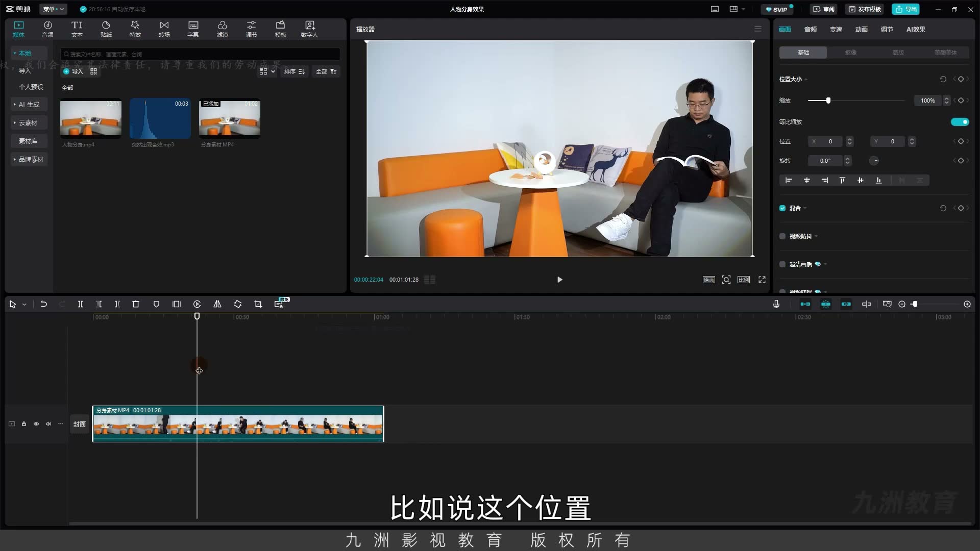Toggle track visibility eye icon

(36, 424)
